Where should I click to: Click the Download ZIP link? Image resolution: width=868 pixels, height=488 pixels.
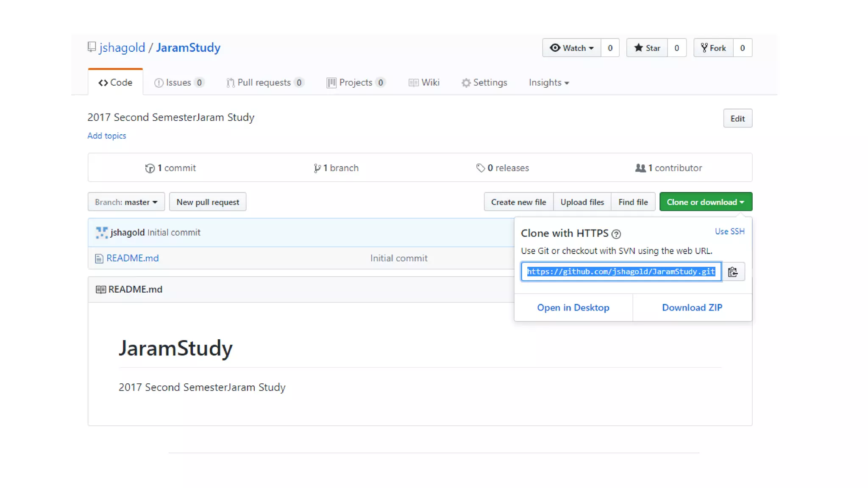692,308
